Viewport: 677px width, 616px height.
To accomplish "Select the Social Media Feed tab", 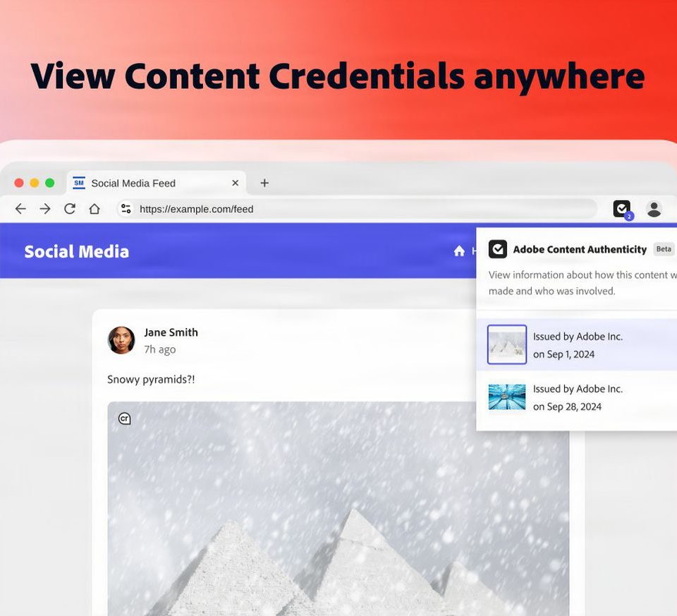I will point(133,183).
